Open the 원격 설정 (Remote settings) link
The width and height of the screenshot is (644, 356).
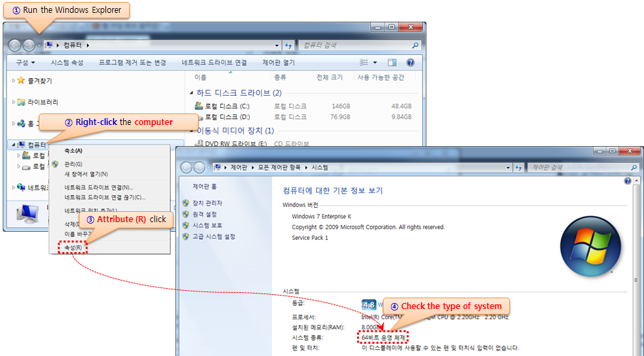204,214
